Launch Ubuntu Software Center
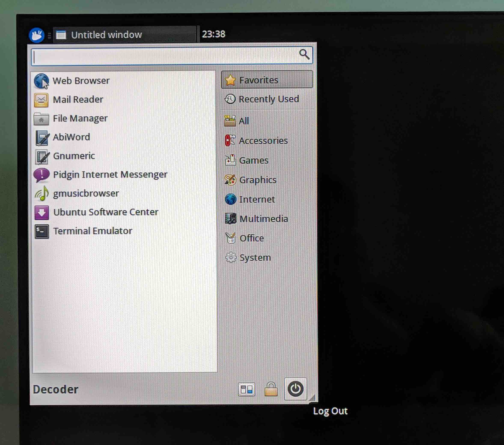The width and height of the screenshot is (504, 445). tap(106, 212)
